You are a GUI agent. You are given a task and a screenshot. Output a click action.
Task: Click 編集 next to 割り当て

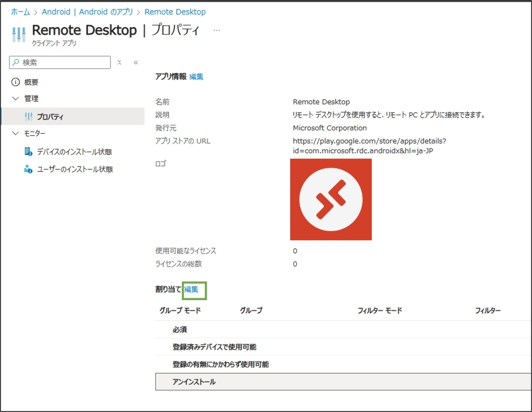[192, 290]
